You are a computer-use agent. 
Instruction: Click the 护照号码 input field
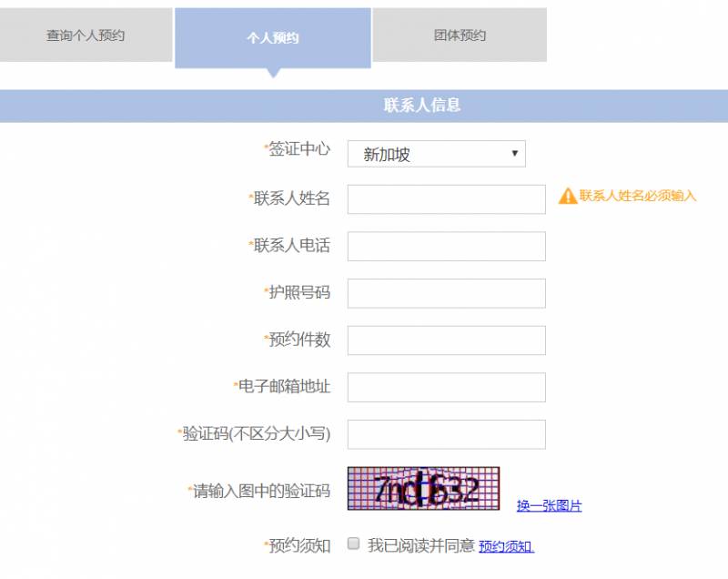(x=446, y=293)
